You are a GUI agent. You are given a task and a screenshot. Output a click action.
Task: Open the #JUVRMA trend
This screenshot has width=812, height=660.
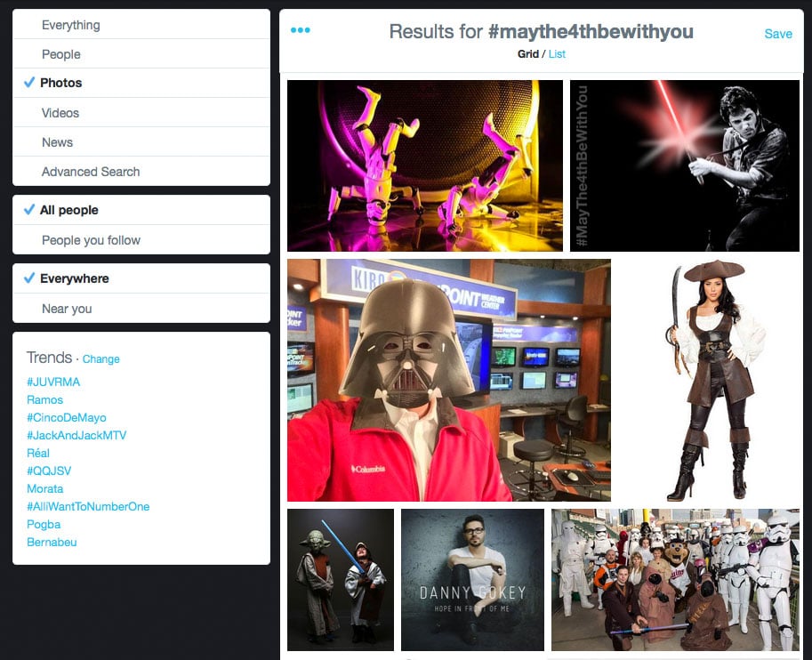click(x=53, y=382)
